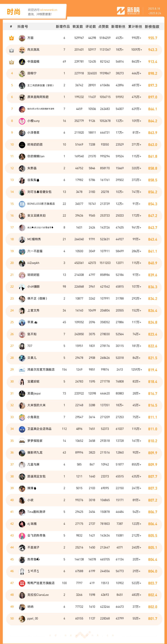The width and height of the screenshot is (167, 644).
Task: Select the 点赞数 column header
Action: (103, 26)
